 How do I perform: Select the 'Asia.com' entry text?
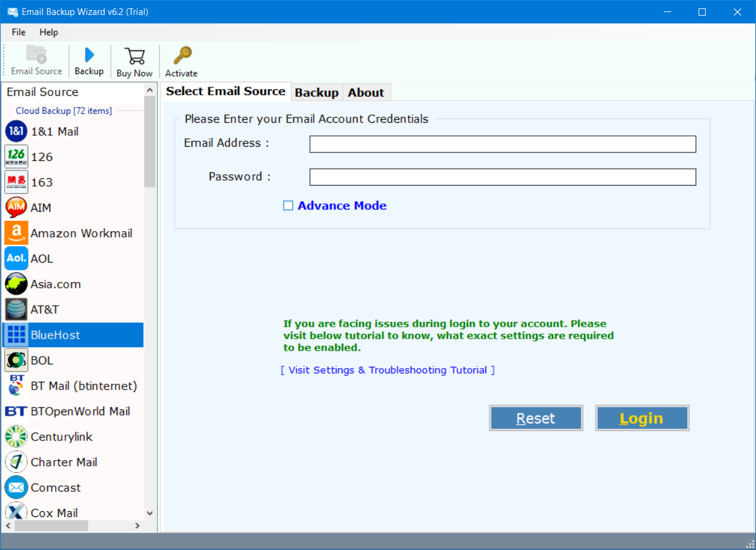(x=56, y=284)
